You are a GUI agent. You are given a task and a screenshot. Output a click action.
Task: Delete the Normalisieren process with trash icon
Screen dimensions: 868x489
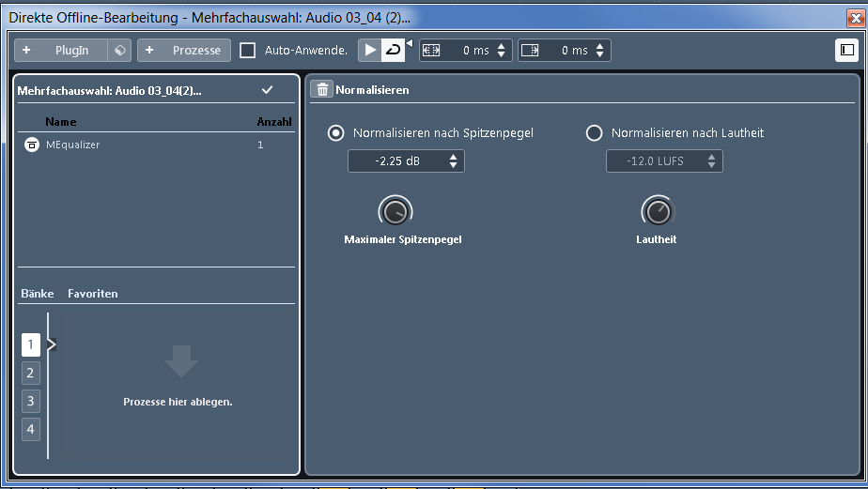[322, 90]
